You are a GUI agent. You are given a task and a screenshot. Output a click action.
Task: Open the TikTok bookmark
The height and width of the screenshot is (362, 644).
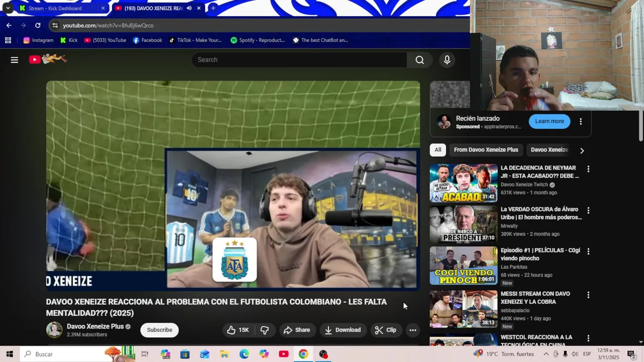pyautogui.click(x=195, y=40)
